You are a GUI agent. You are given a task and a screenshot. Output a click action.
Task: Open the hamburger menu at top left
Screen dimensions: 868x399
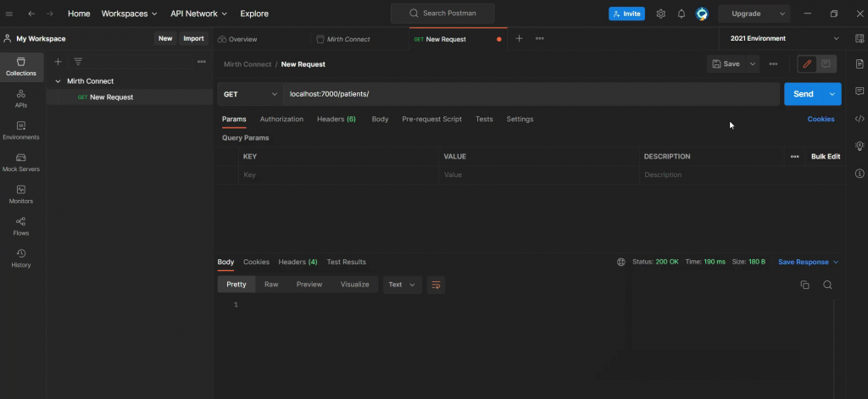click(x=8, y=14)
